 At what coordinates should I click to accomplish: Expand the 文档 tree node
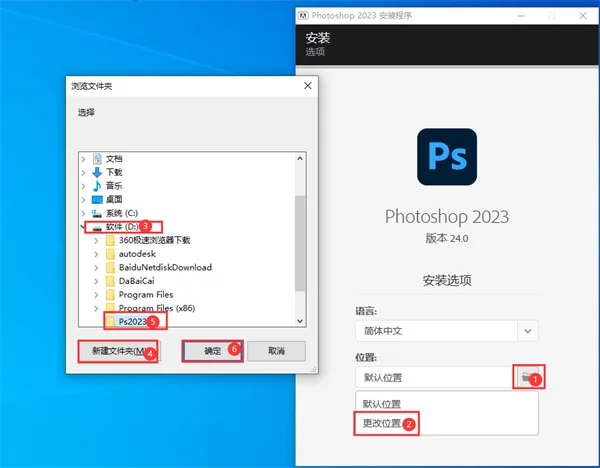(x=83, y=159)
